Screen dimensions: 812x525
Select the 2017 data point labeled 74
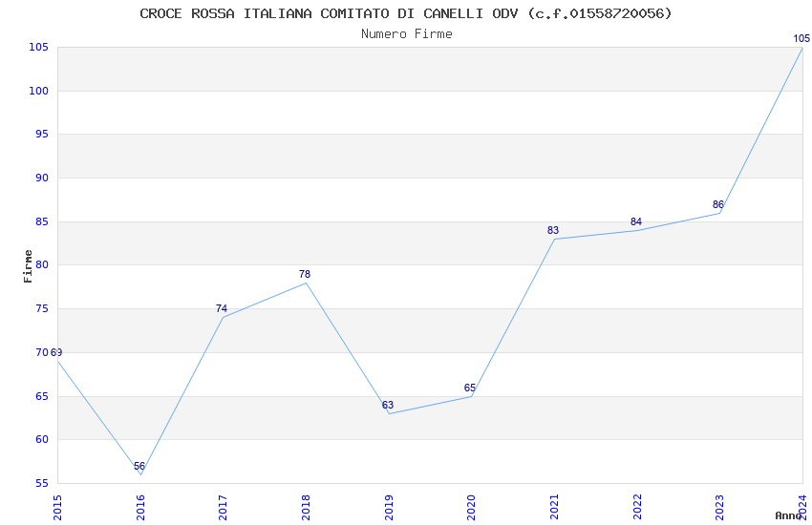coord(224,317)
